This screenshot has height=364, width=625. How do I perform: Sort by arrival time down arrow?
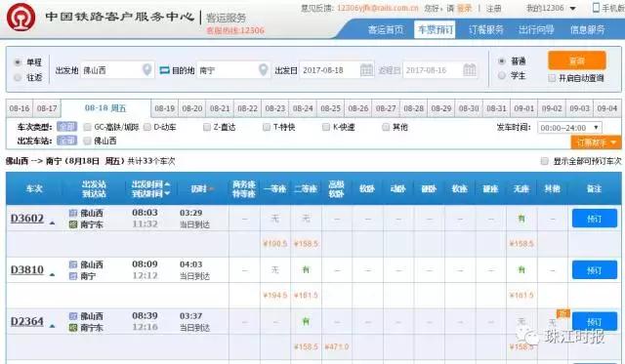[x=167, y=193]
